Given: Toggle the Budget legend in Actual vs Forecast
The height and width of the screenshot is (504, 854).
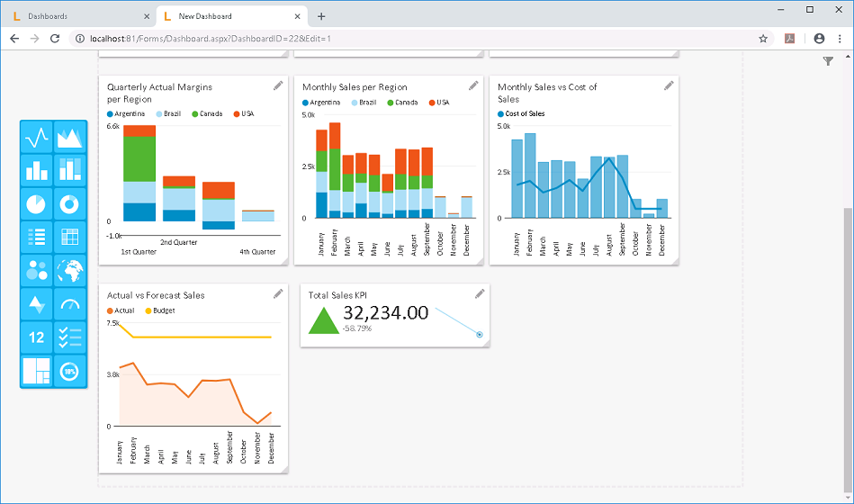Looking at the screenshot, I should click(163, 310).
